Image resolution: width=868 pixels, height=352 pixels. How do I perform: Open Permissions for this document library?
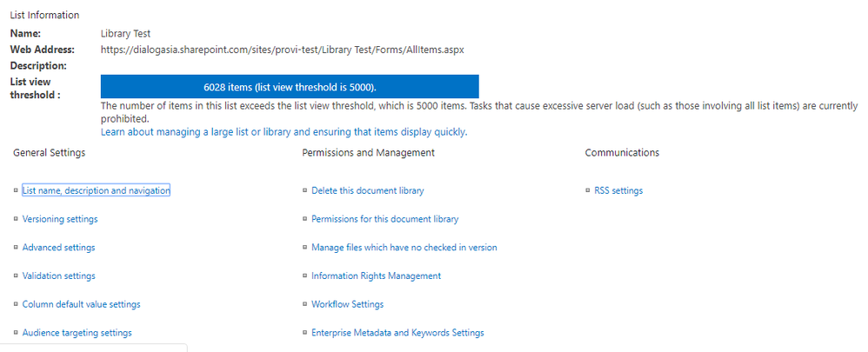(384, 219)
